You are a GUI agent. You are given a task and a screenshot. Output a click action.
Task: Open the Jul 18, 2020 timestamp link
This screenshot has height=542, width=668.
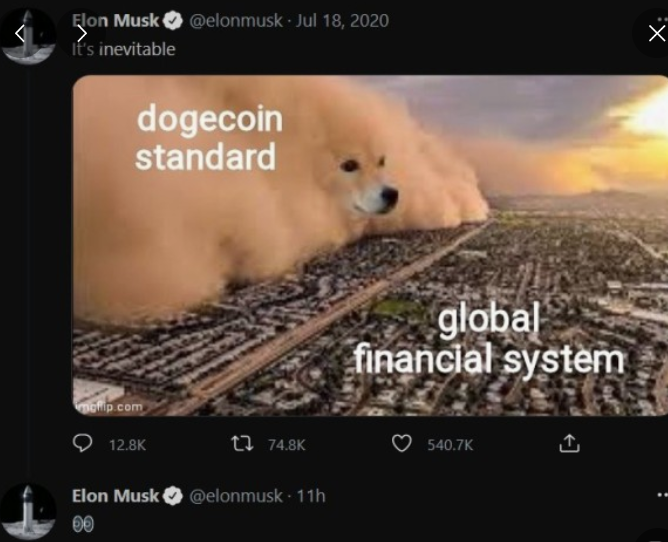point(342,20)
